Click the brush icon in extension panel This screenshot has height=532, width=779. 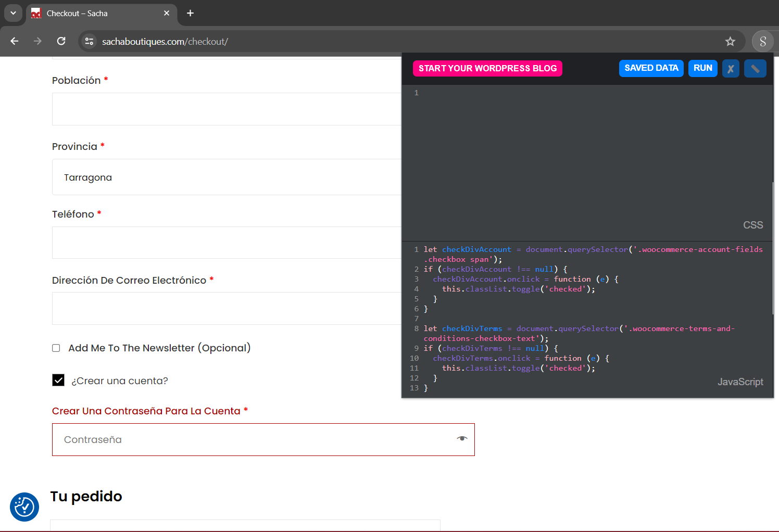pyautogui.click(x=755, y=69)
